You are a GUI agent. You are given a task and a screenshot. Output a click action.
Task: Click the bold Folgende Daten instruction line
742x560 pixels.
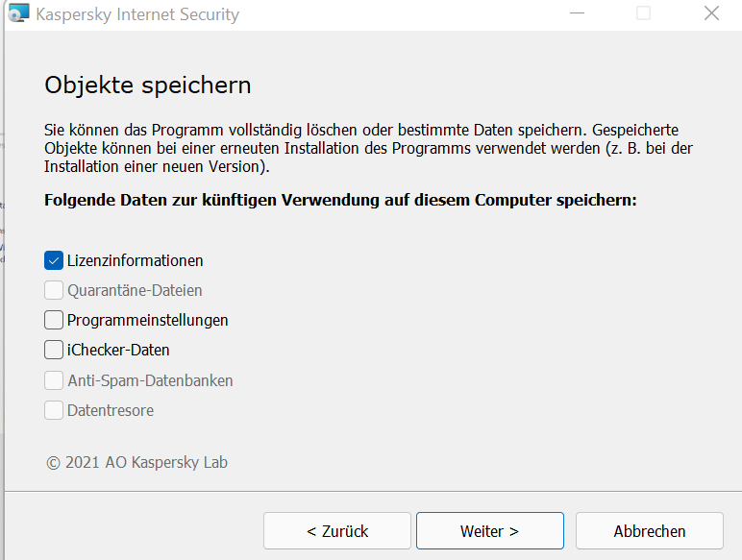pyautogui.click(x=340, y=202)
